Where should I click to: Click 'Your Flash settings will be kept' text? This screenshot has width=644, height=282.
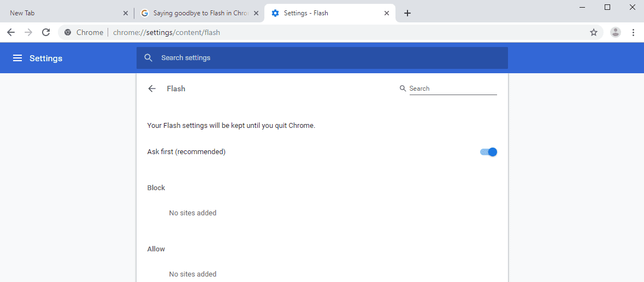(231, 126)
